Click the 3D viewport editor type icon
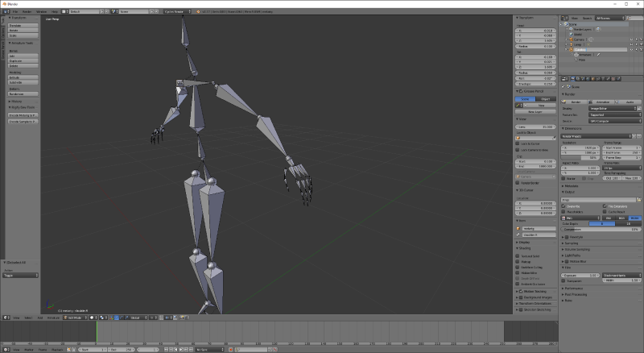644x353 pixels. click(6, 318)
